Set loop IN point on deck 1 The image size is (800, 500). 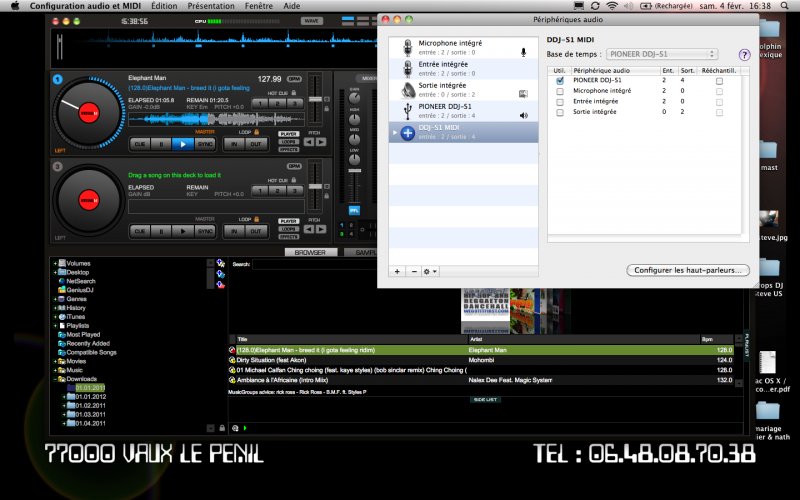pos(234,144)
